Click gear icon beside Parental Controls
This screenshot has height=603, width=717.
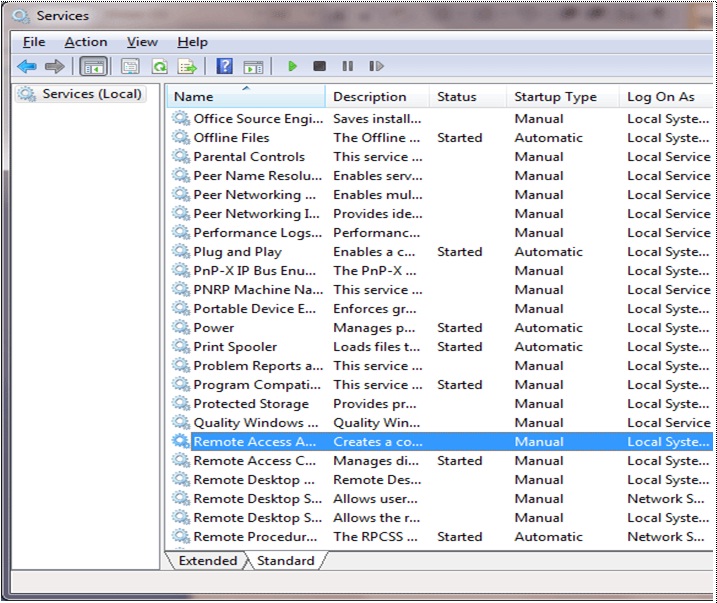coord(181,157)
